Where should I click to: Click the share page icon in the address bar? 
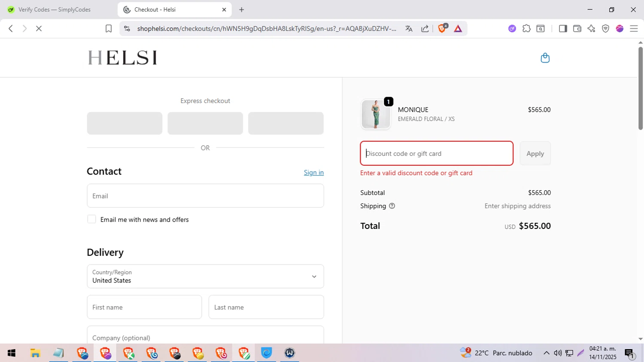(x=425, y=29)
